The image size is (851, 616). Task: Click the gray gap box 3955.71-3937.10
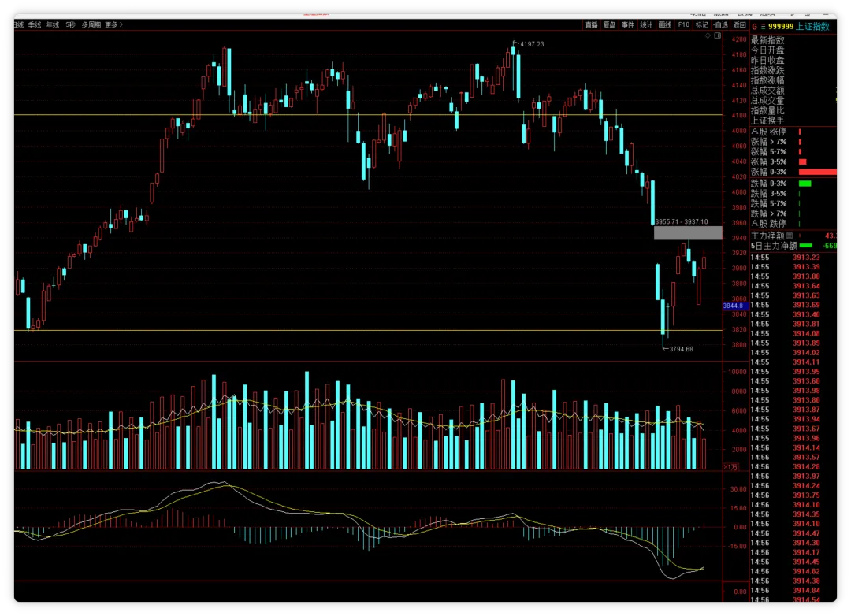pos(688,233)
